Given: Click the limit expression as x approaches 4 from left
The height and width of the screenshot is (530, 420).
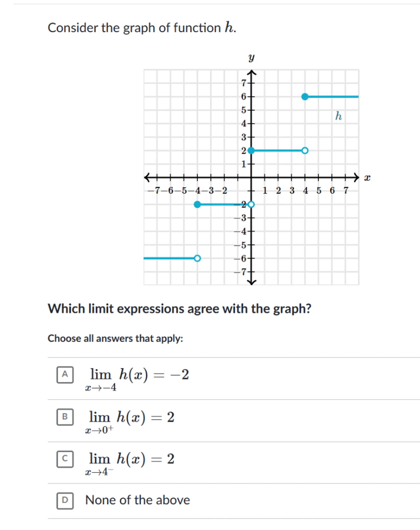Looking at the screenshot, I should 130,463.
